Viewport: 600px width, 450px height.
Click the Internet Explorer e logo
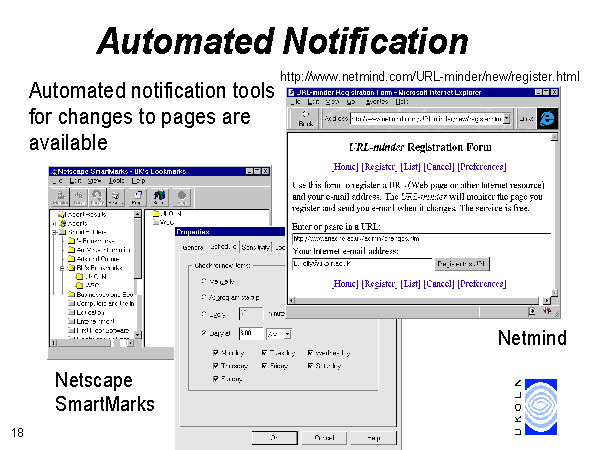(x=547, y=118)
